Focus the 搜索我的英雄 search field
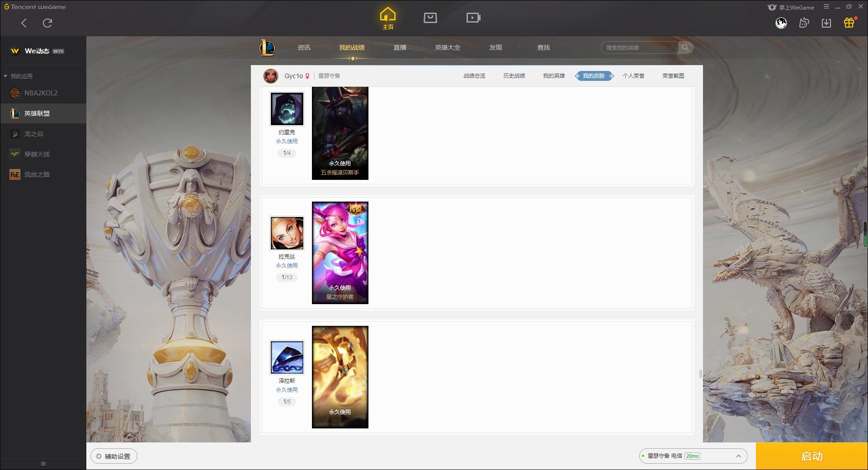Image resolution: width=868 pixels, height=470 pixels. 640,47
